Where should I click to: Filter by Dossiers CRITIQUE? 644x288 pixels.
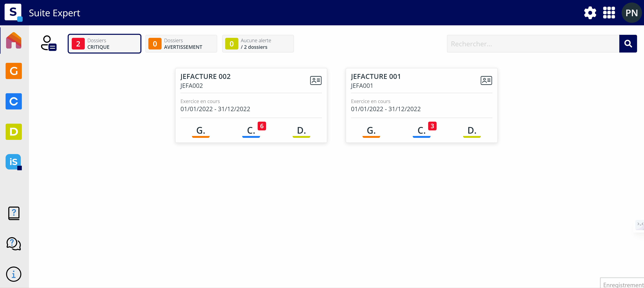point(105,44)
